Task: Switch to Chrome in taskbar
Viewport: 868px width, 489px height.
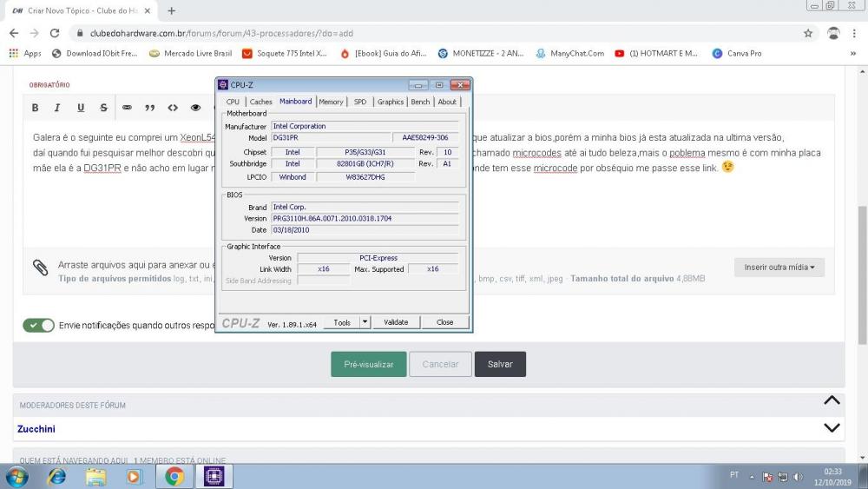Action: tap(174, 476)
